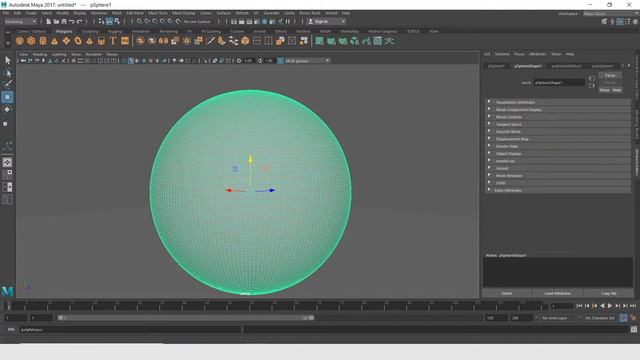Click the polygon Type text shelf icon
Viewport: 640px width, 360px height.
[x=113, y=41]
